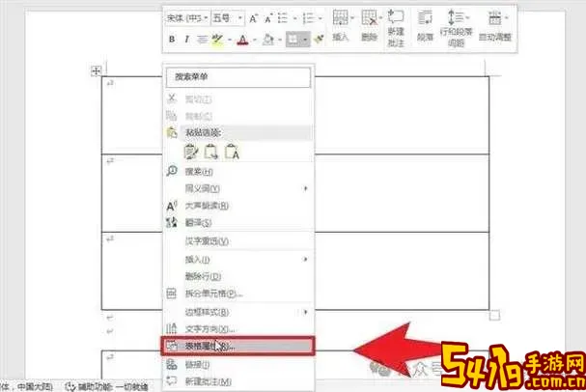Choose Copy (复制) in context menu
The width and height of the screenshot is (586, 392).
pyautogui.click(x=238, y=116)
